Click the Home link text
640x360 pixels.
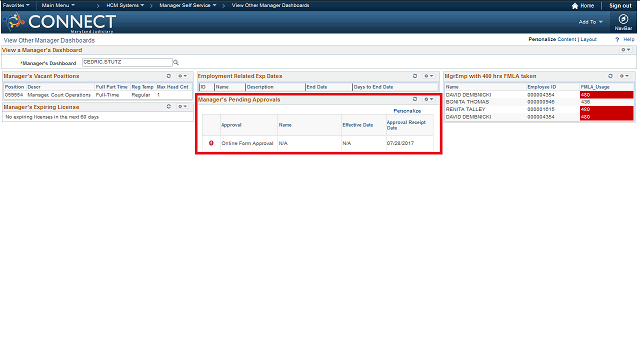pos(587,6)
